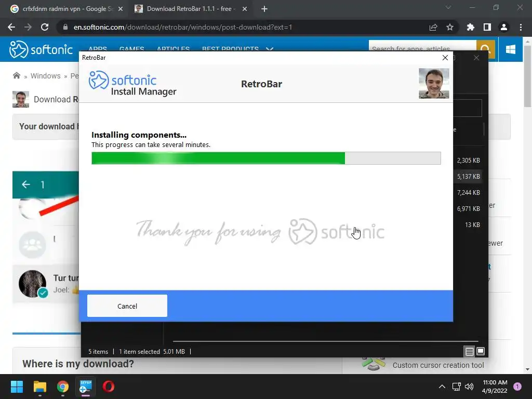The image size is (532, 399).
Task: Click the grey group avatar icon
Action: click(x=33, y=245)
